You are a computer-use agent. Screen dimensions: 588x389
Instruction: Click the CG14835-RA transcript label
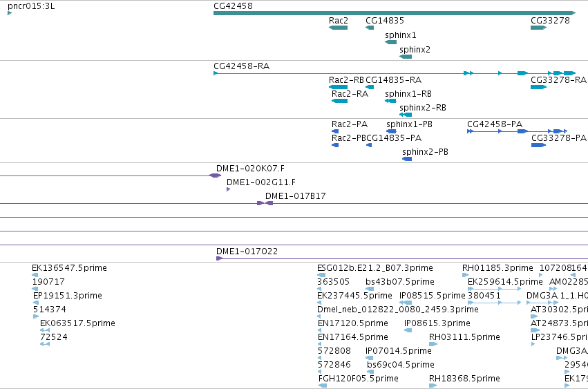393,80
